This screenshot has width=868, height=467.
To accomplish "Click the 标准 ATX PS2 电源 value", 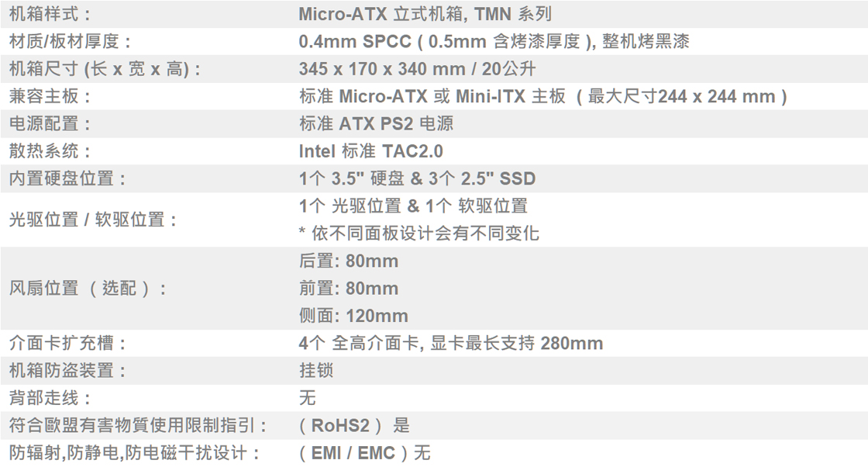I will 376,123.
